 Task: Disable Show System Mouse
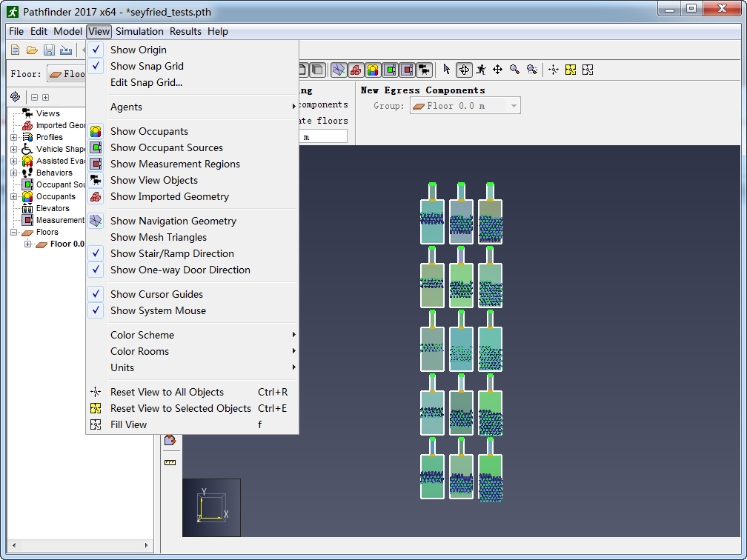pos(193,310)
